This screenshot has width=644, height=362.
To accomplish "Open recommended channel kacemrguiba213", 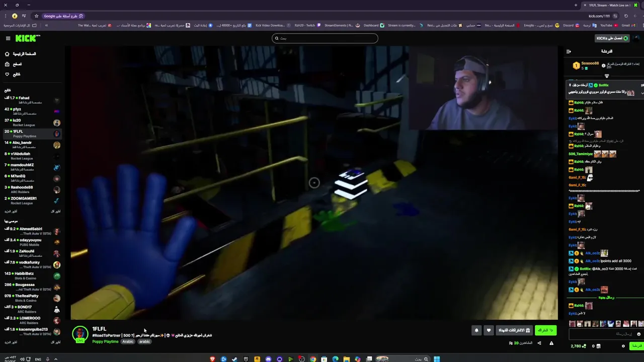I will pyautogui.click(x=32, y=331).
